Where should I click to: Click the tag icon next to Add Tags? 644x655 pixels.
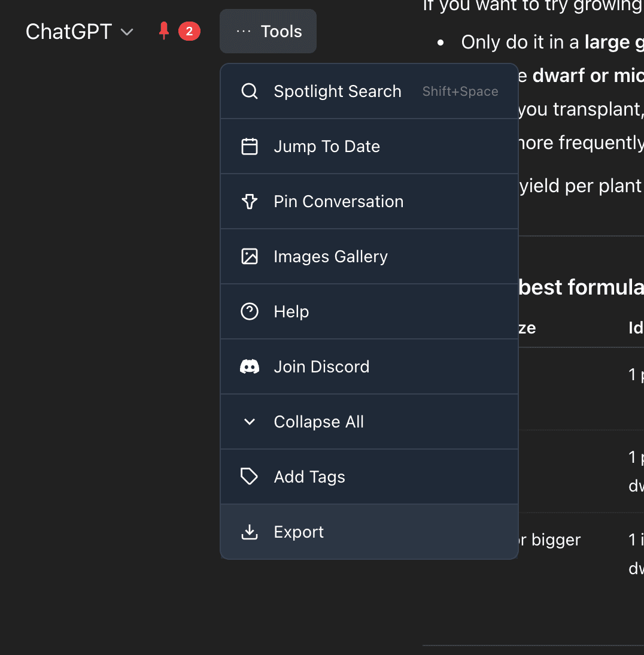click(x=249, y=476)
